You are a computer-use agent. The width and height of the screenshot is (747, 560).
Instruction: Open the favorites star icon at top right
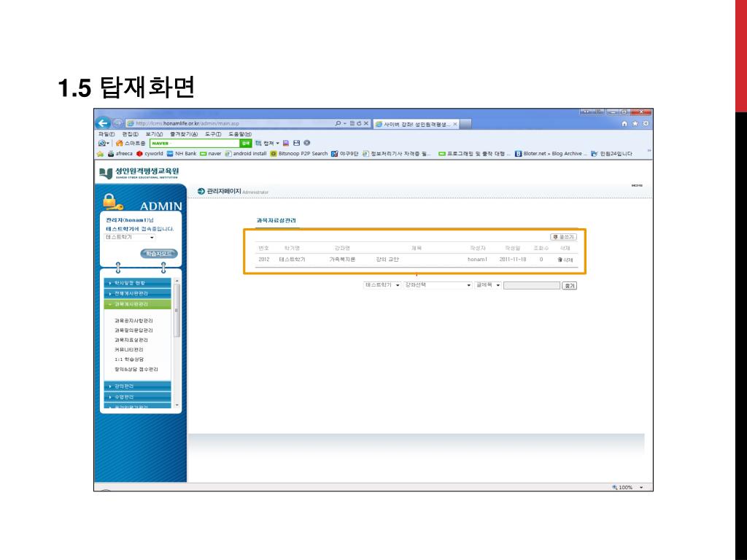click(x=635, y=124)
